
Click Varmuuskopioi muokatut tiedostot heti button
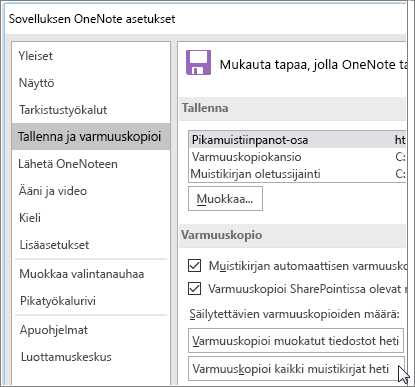[x=296, y=341]
